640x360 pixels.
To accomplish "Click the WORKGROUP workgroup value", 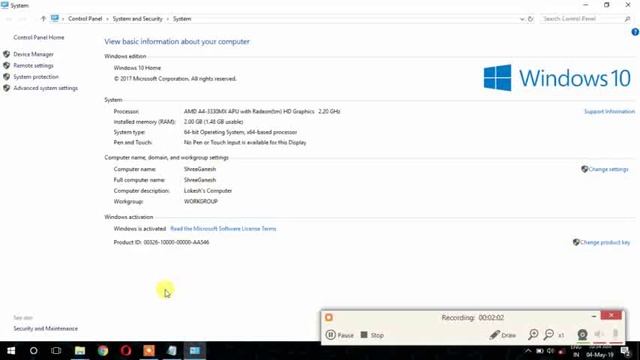I will [x=200, y=202].
